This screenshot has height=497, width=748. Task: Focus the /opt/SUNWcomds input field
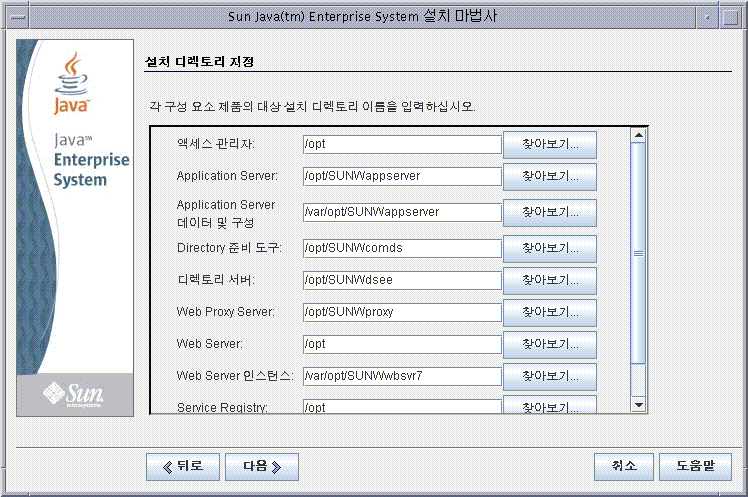point(402,248)
